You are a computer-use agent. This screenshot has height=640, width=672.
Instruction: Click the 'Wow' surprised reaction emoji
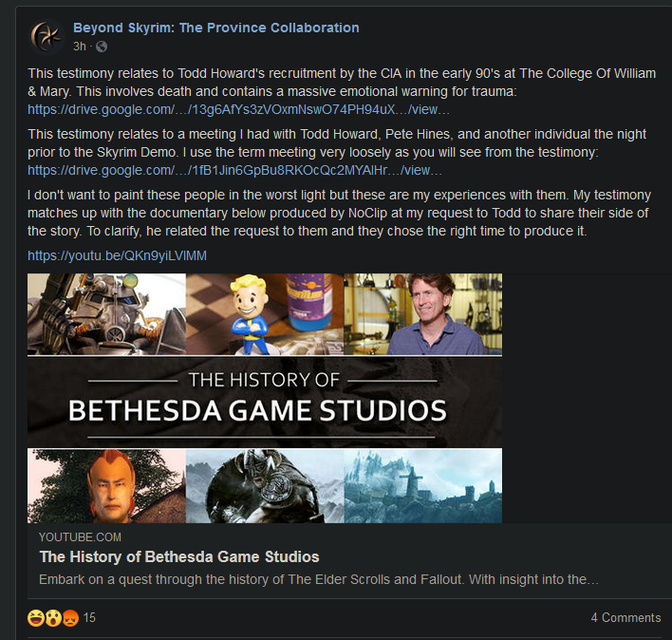[53, 618]
